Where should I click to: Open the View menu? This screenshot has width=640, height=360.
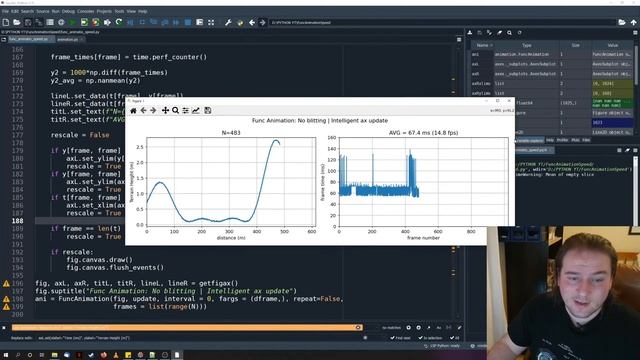[x=131, y=11]
